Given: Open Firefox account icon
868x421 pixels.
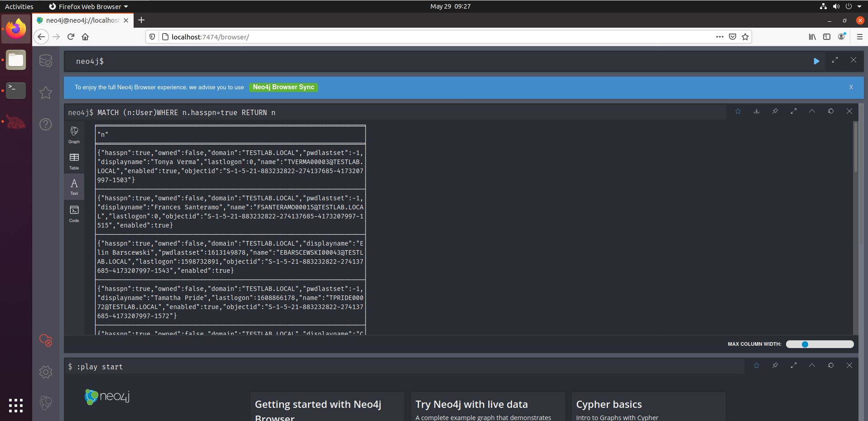Looking at the screenshot, I should click(842, 36).
